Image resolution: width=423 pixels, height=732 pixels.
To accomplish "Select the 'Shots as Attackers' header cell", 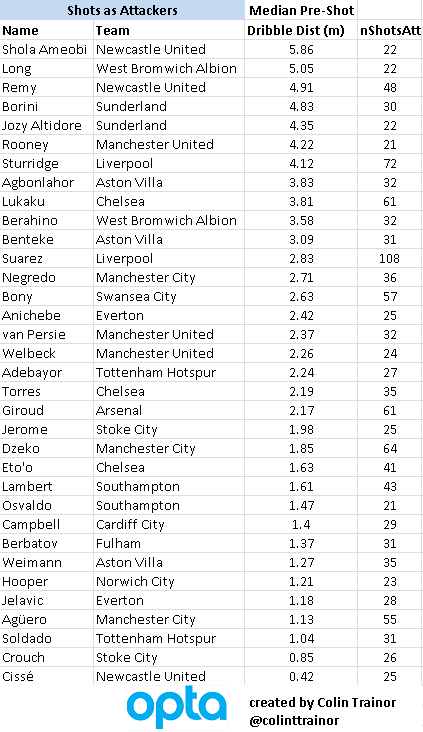I will 122,10.
